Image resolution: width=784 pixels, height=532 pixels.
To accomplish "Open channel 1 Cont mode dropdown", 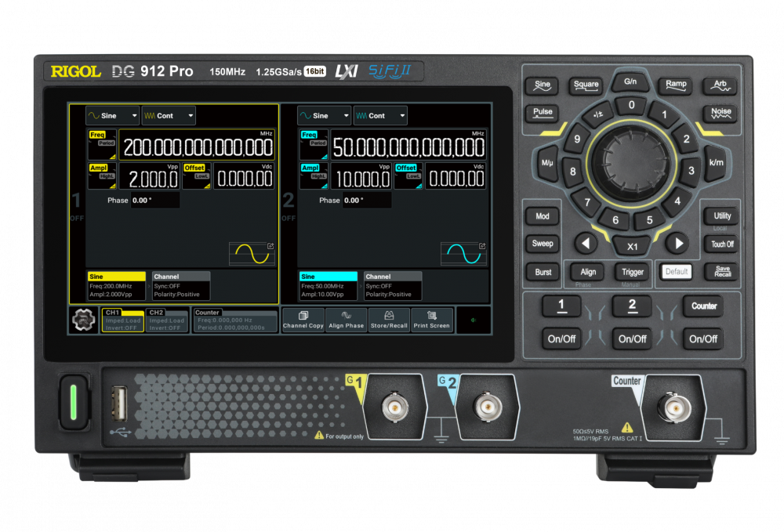I will pyautogui.click(x=169, y=115).
